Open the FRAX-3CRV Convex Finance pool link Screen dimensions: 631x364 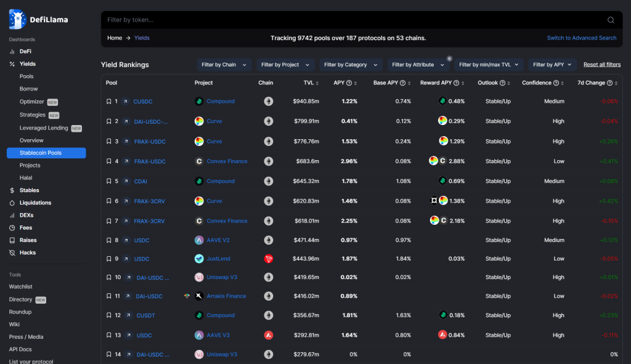tap(149, 221)
